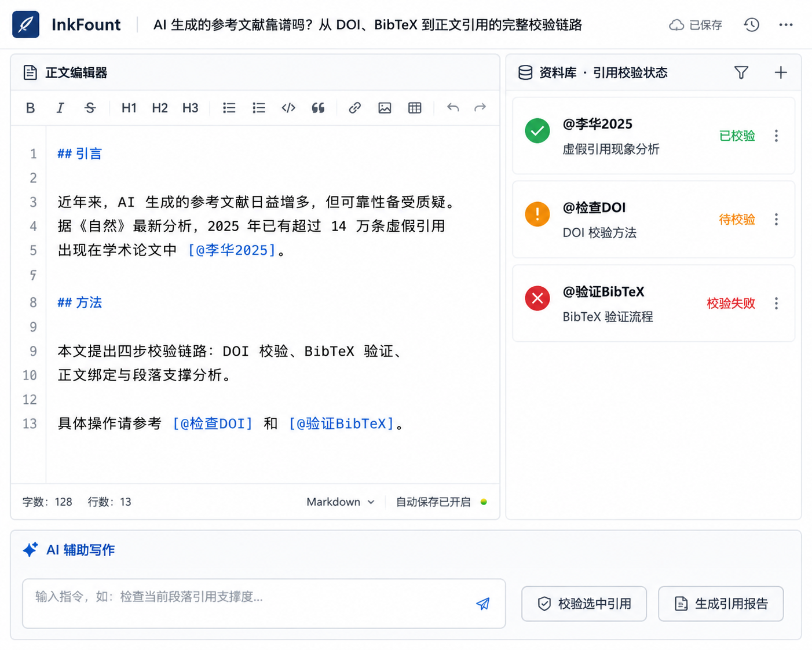Insert an image
This screenshot has height=650, width=812.
pos(385,108)
